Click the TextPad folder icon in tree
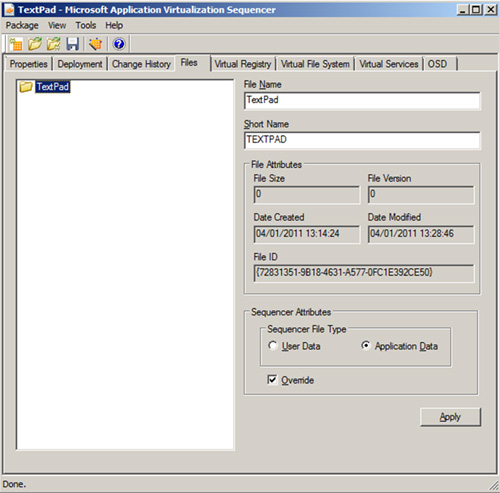Screen dimensions: 500x493 (x=26, y=87)
